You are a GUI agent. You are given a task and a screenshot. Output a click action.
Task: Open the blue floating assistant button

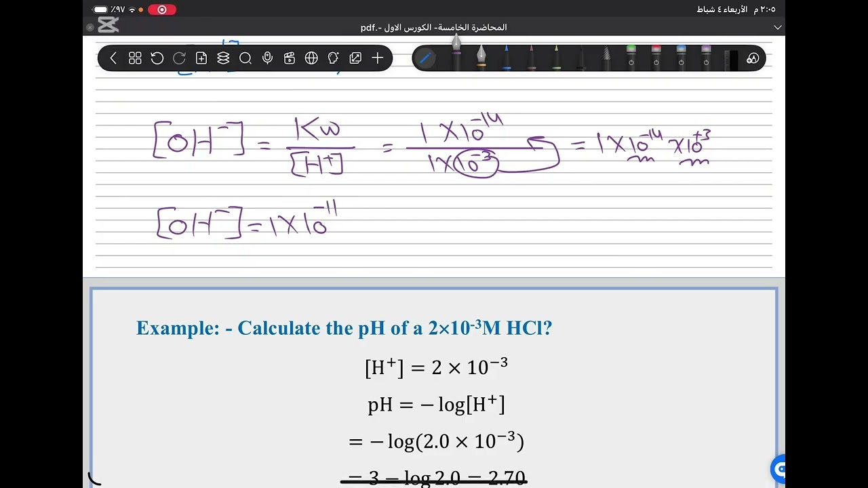click(780, 468)
